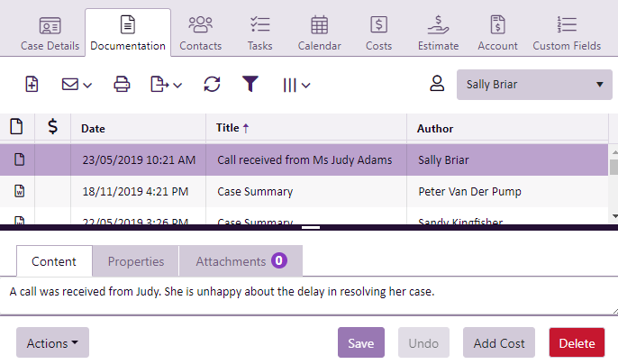Click the print icon
Screen dimensions: 618x364
click(x=122, y=85)
